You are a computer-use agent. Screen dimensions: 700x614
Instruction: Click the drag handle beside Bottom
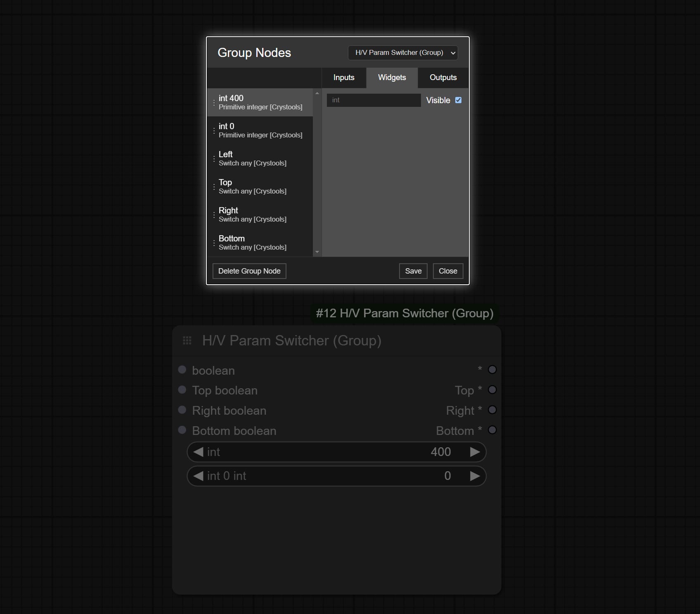point(214,243)
